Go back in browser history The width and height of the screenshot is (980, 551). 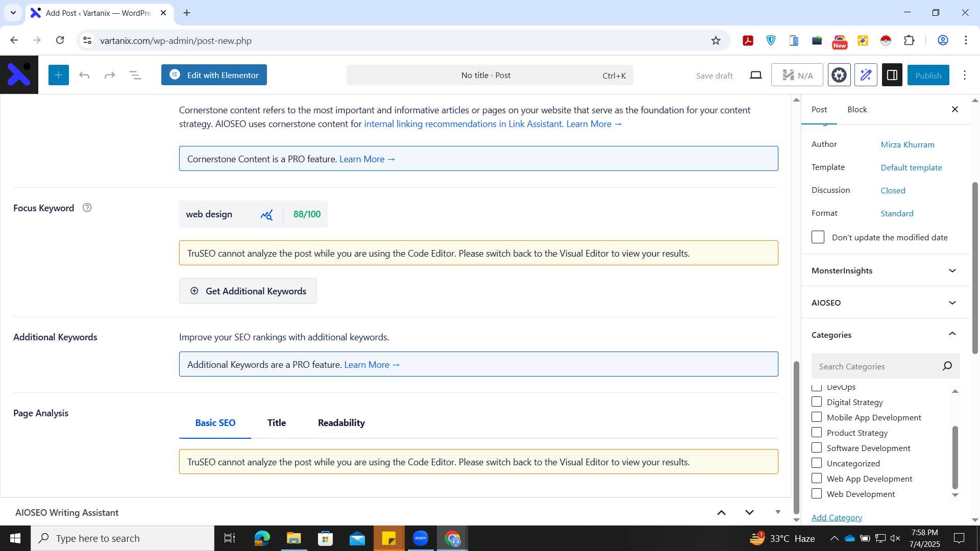pyautogui.click(x=14, y=40)
